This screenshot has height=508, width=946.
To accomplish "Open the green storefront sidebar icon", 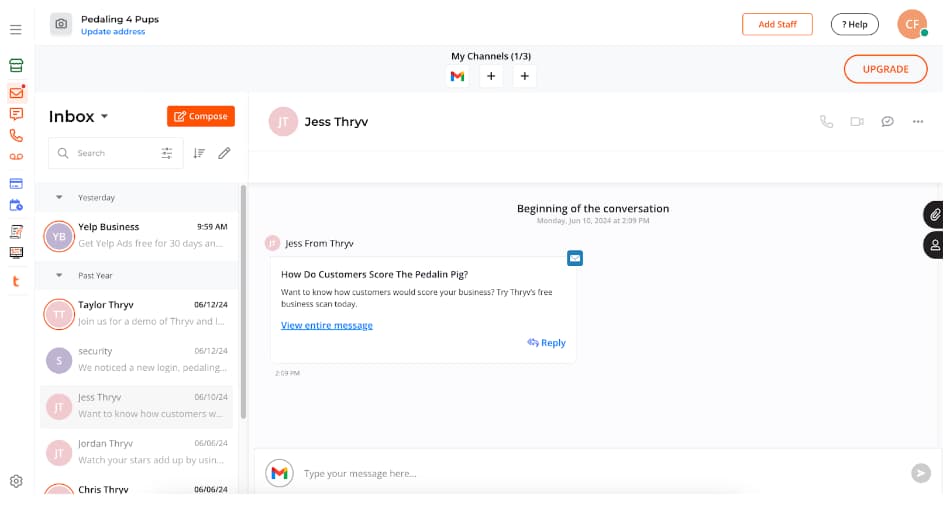I will point(16,65).
